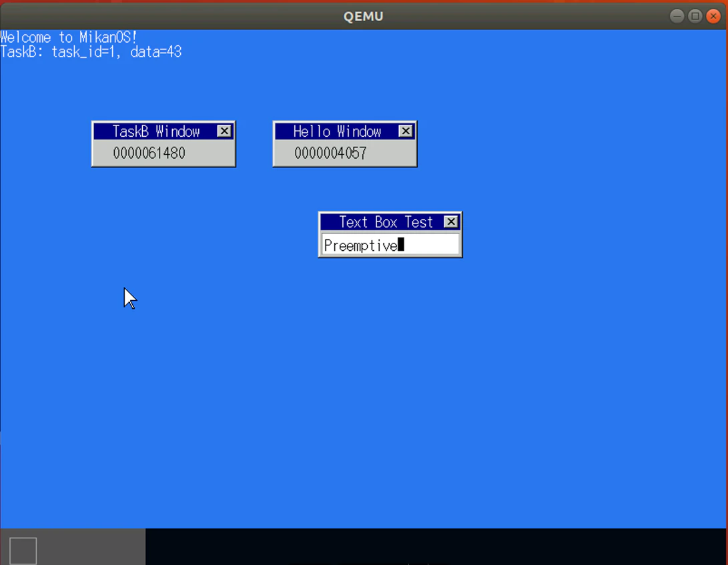Click the "TaskB: task_id=1, data=43" line
Screen dimensions: 728x565
coord(91,52)
